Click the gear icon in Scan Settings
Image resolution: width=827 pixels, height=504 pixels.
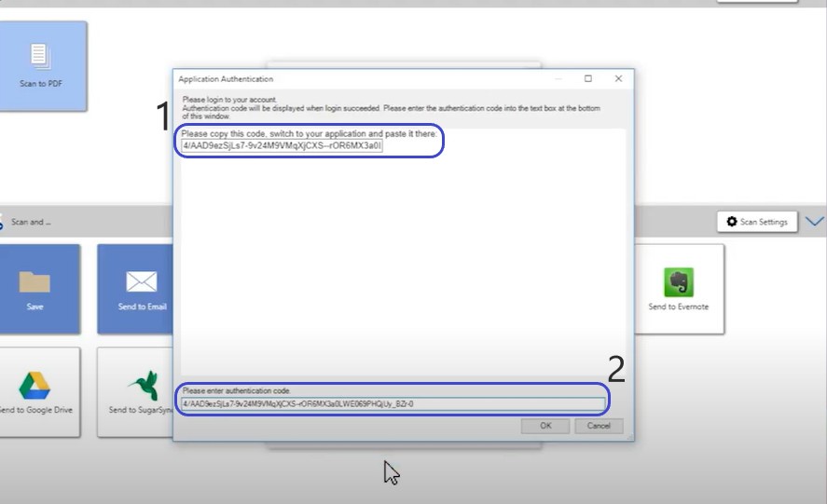pos(731,222)
